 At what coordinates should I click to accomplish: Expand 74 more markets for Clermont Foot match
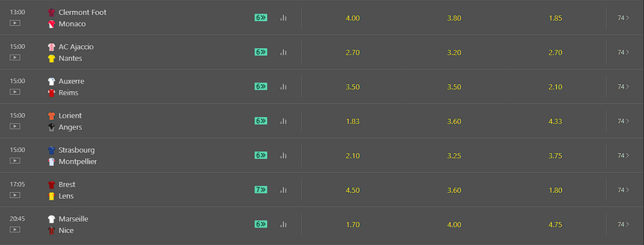point(623,17)
